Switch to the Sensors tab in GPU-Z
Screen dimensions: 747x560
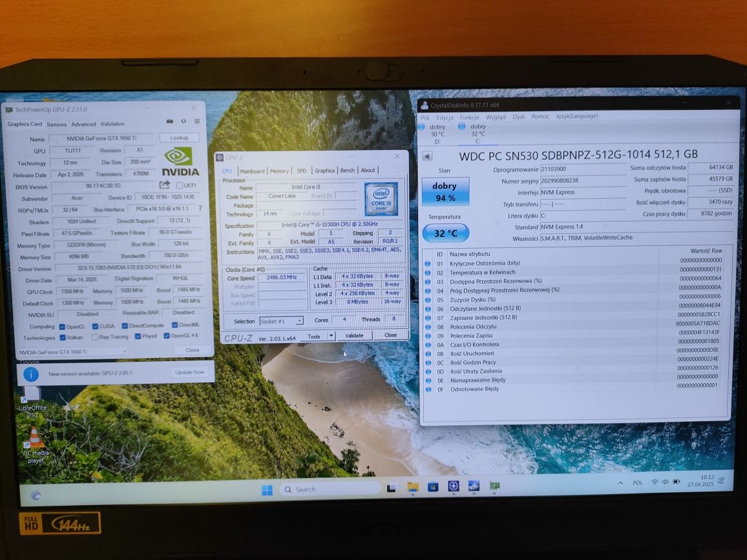coord(57,124)
